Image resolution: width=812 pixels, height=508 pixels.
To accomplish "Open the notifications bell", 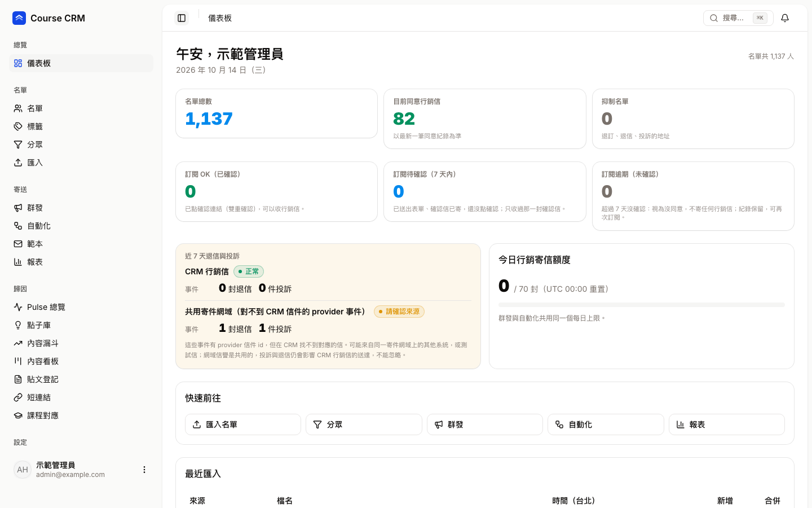I will click(x=785, y=18).
